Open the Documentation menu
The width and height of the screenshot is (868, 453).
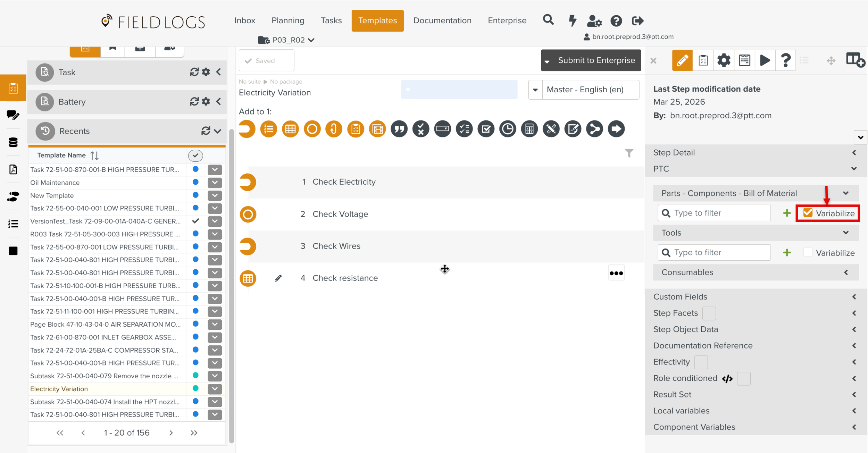pos(442,20)
